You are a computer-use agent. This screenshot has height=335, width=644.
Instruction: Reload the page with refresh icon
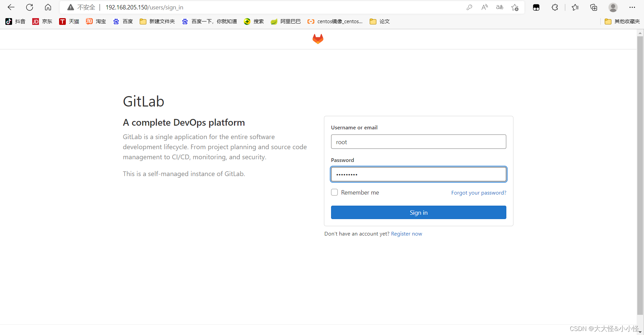[30, 7]
